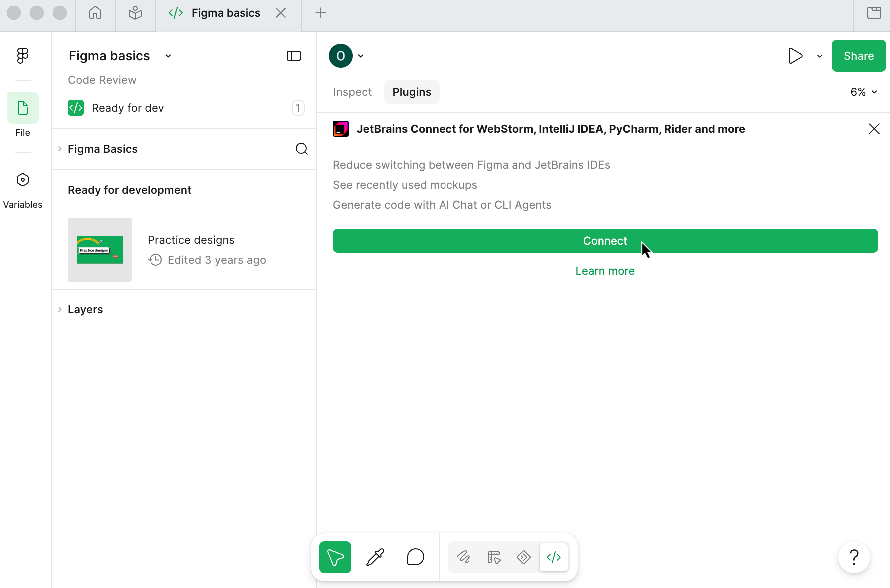
Task: Open the present options chevron
Action: click(820, 56)
